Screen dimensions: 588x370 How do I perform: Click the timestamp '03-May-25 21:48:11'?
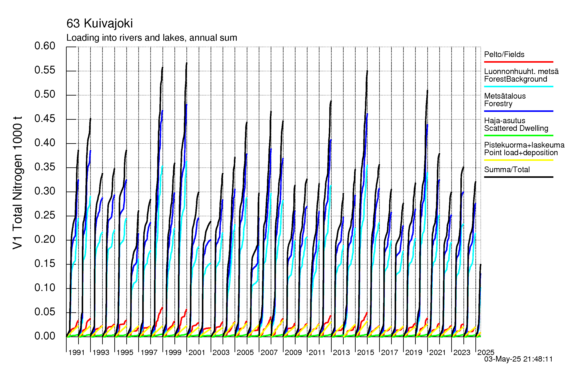518,359
